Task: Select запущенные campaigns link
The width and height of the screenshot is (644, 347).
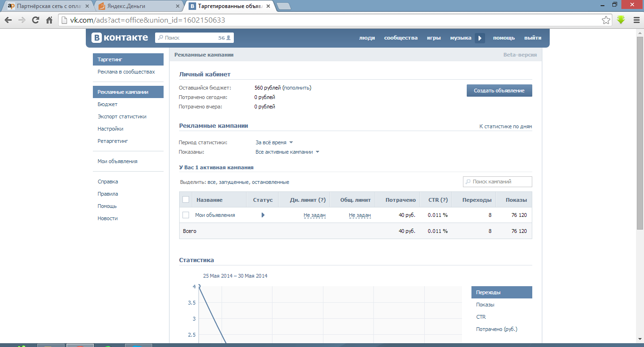Action: [x=234, y=182]
